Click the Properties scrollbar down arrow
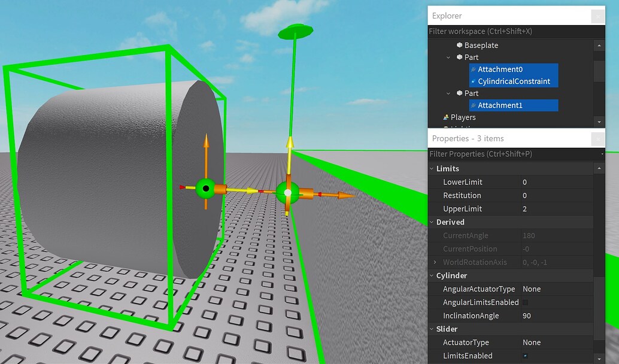 point(599,359)
